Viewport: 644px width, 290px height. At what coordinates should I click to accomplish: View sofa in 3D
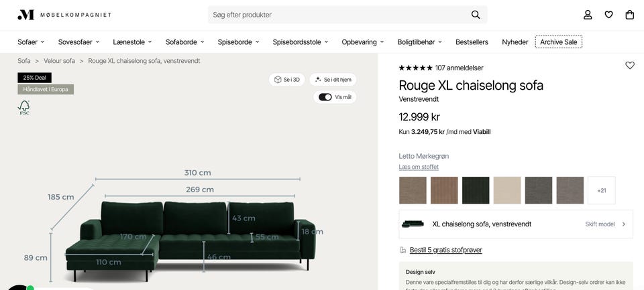[286, 80]
